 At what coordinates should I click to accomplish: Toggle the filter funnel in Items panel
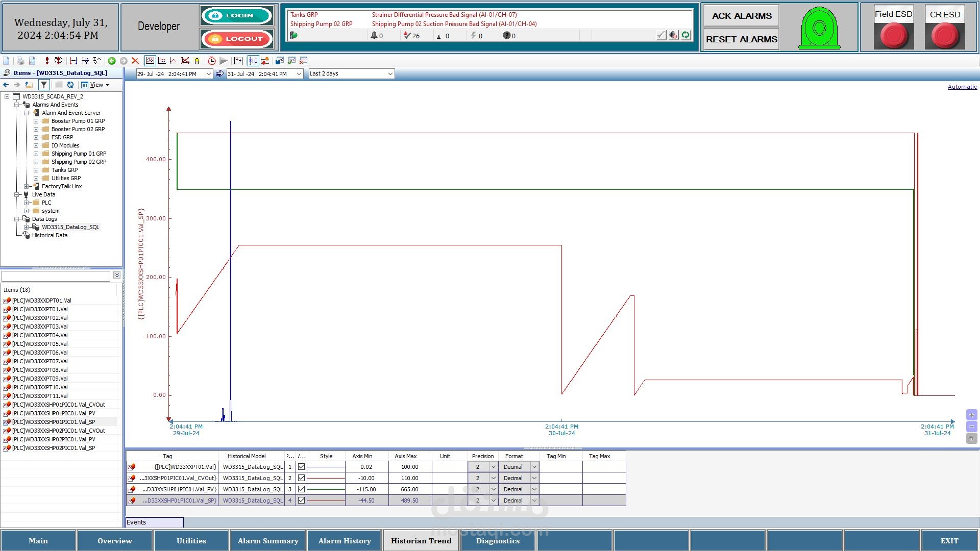[x=44, y=85]
